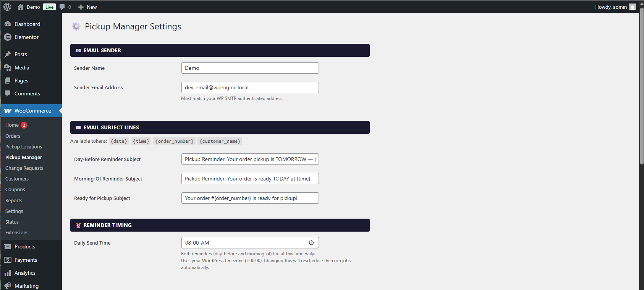644x290 pixels.
Task: Click the Payments dollar icon
Action: coord(8,260)
